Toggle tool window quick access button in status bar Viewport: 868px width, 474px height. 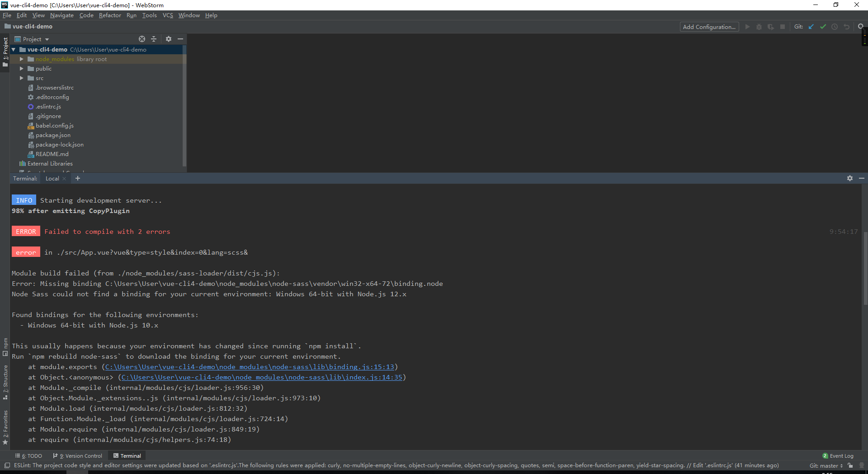[x=7, y=465]
